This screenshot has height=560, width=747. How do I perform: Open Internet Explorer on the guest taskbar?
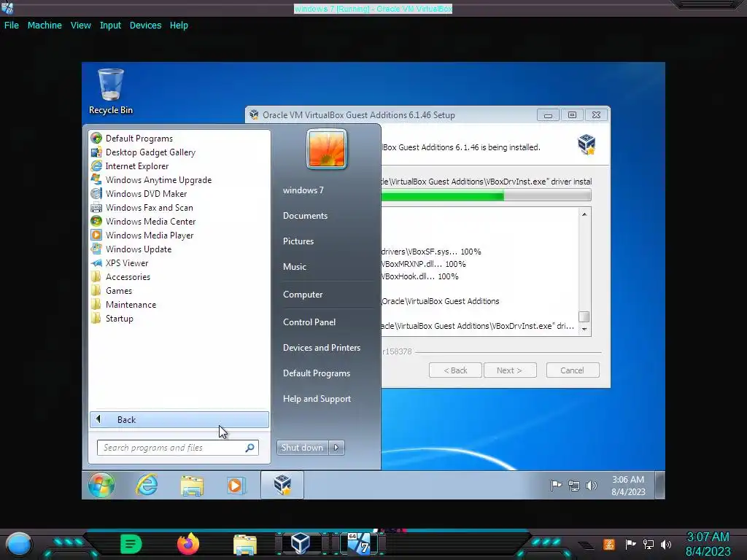(x=147, y=485)
